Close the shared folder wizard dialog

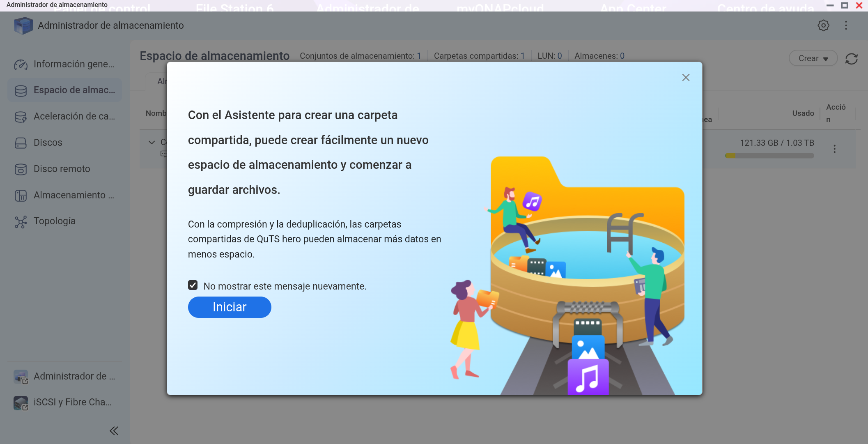[685, 78]
